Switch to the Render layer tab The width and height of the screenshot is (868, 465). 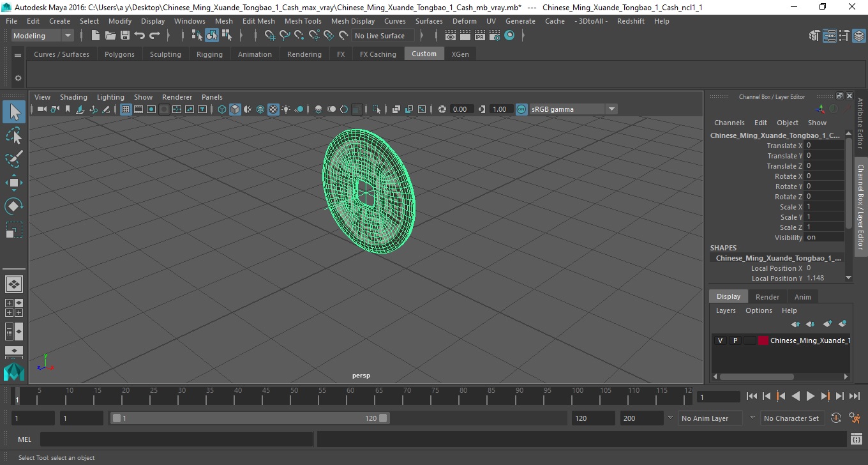[767, 297]
